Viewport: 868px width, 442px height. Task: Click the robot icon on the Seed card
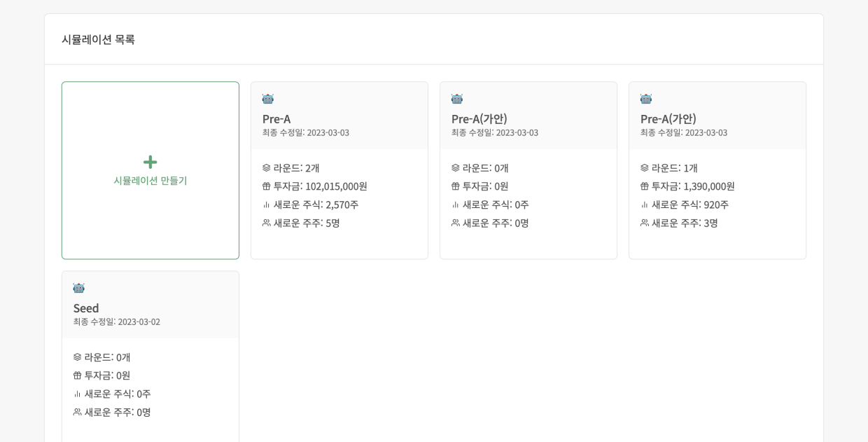point(78,288)
